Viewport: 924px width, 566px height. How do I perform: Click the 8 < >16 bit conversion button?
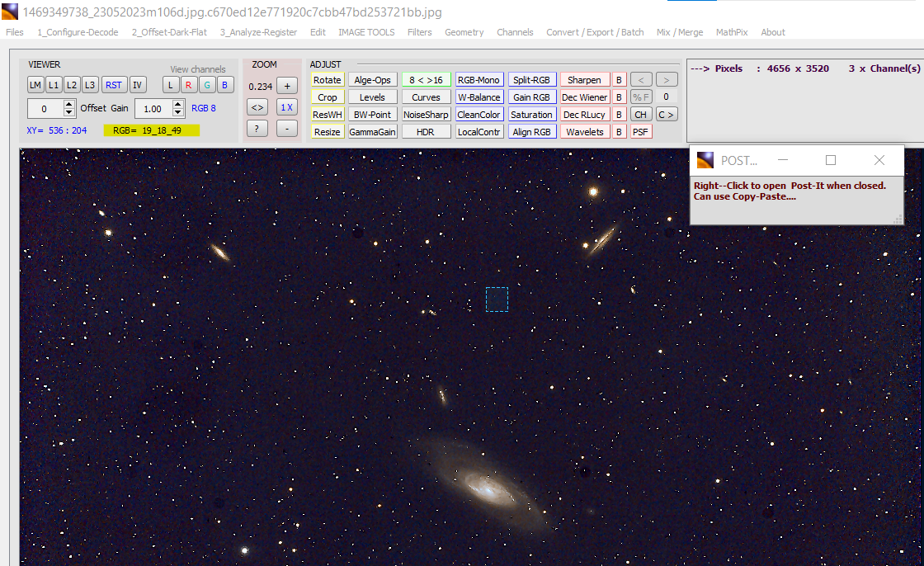click(x=426, y=80)
